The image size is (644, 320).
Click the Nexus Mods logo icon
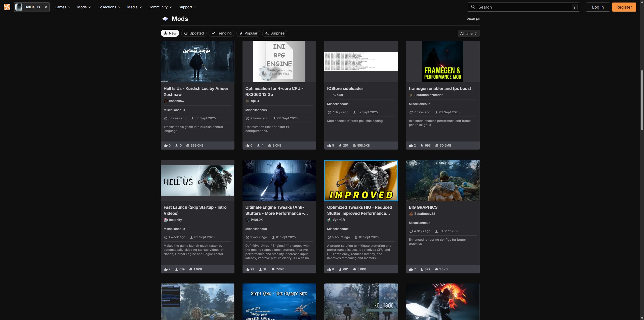pyautogui.click(x=7, y=7)
